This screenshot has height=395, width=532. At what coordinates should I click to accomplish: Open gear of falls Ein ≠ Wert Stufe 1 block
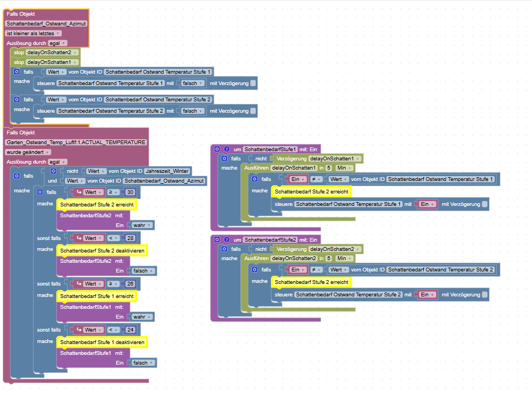[255, 179]
